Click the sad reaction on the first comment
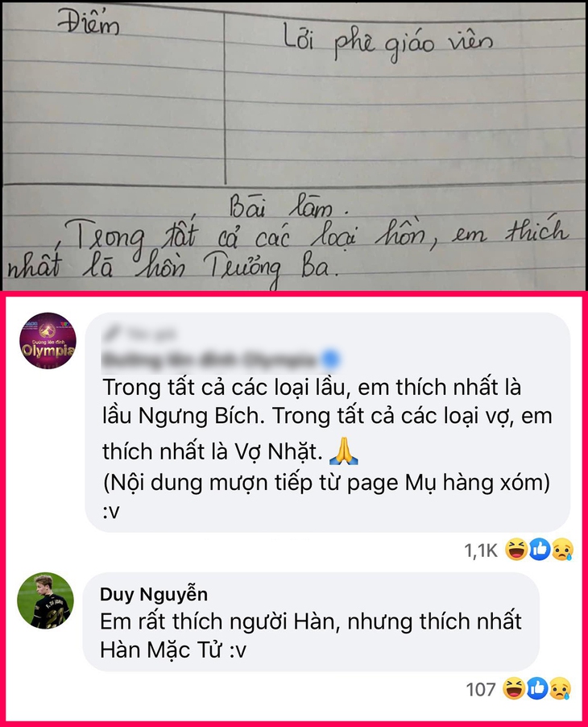This screenshot has height=727, width=588. (x=562, y=550)
